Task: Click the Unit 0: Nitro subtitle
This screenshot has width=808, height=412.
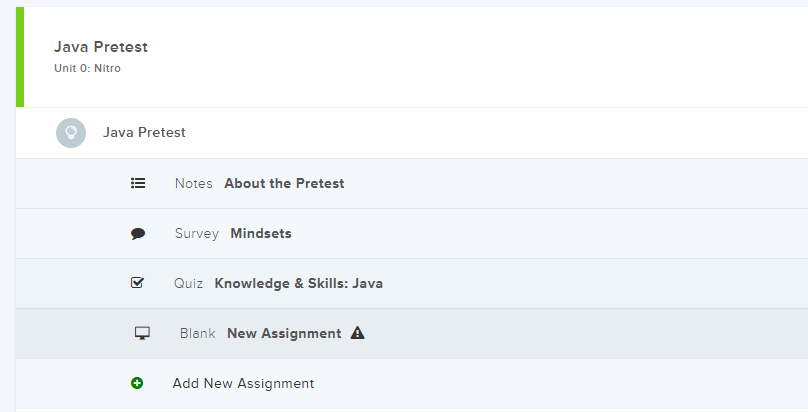Action: pos(87,68)
